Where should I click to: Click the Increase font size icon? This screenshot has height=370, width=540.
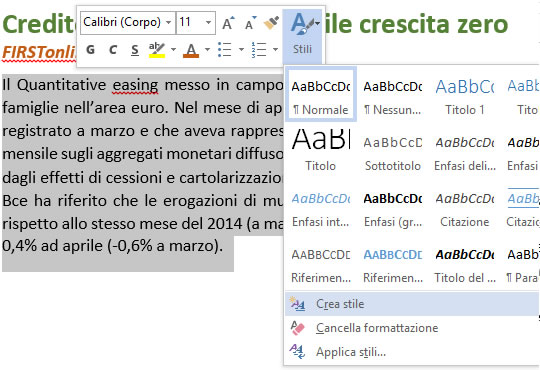[228, 23]
